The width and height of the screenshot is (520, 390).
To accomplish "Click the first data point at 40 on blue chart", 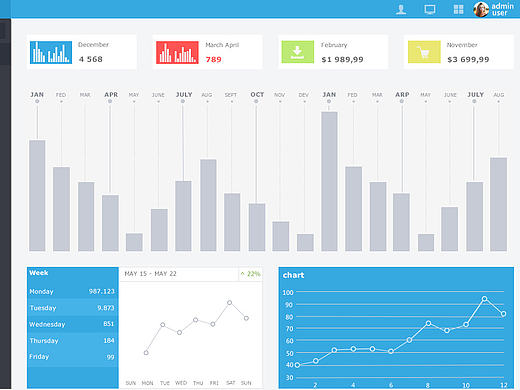I will tap(297, 365).
